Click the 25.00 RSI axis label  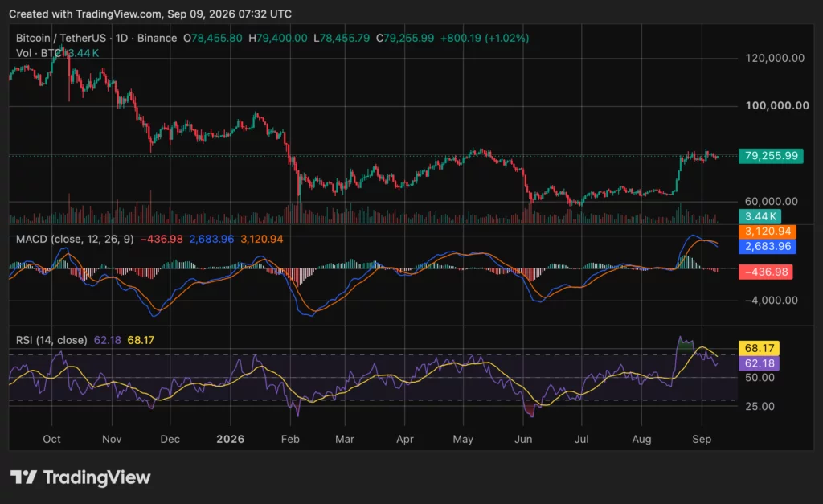[760, 406]
